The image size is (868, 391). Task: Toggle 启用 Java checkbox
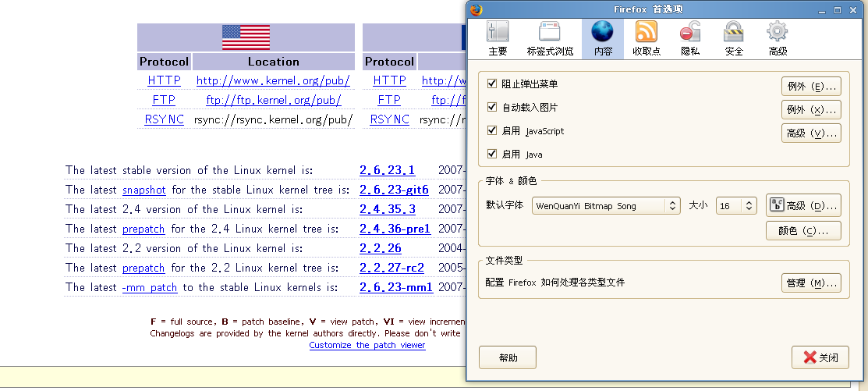[491, 154]
